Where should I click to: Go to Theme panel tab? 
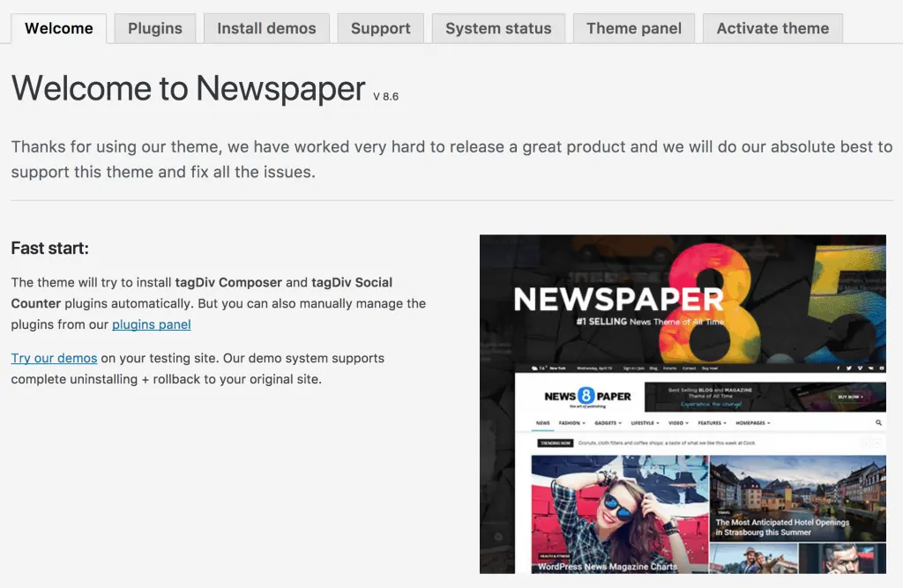(634, 28)
